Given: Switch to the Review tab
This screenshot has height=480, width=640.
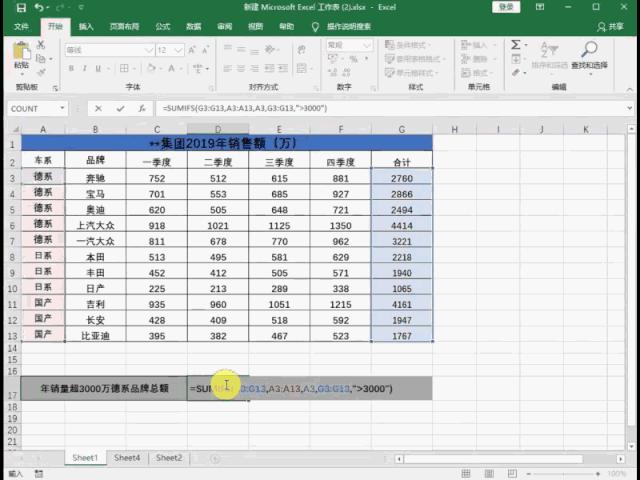Looking at the screenshot, I should (224, 27).
